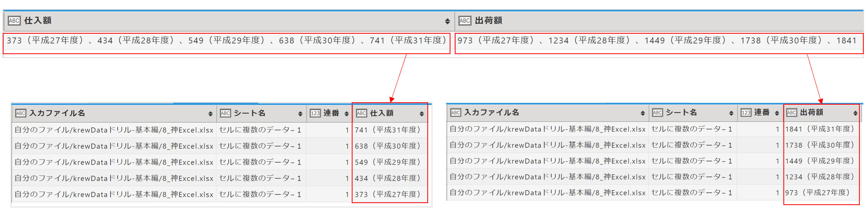Click ABC icon beside 入力ファイル名 in 仕入額 split table
This screenshot has width=868, height=218.
coord(20,113)
